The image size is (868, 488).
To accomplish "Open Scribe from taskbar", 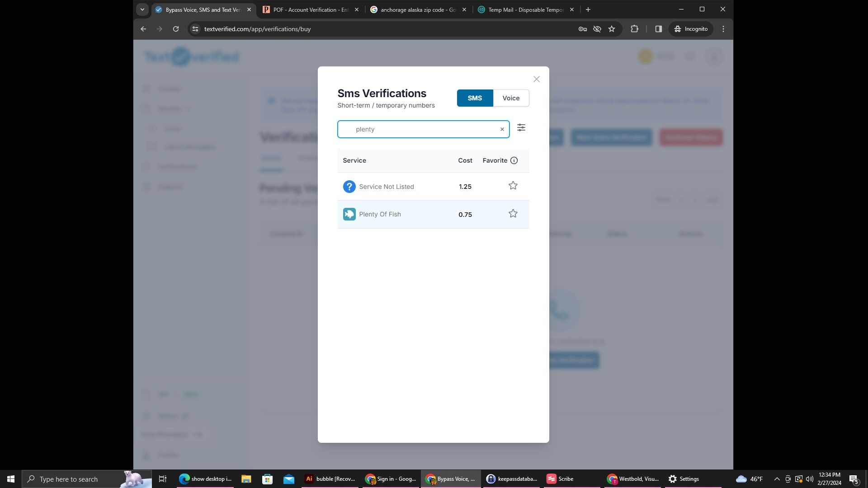I will [x=561, y=479].
